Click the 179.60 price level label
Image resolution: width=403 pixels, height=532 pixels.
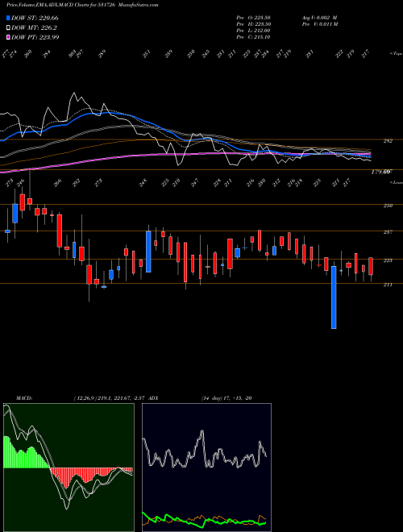[x=381, y=172]
